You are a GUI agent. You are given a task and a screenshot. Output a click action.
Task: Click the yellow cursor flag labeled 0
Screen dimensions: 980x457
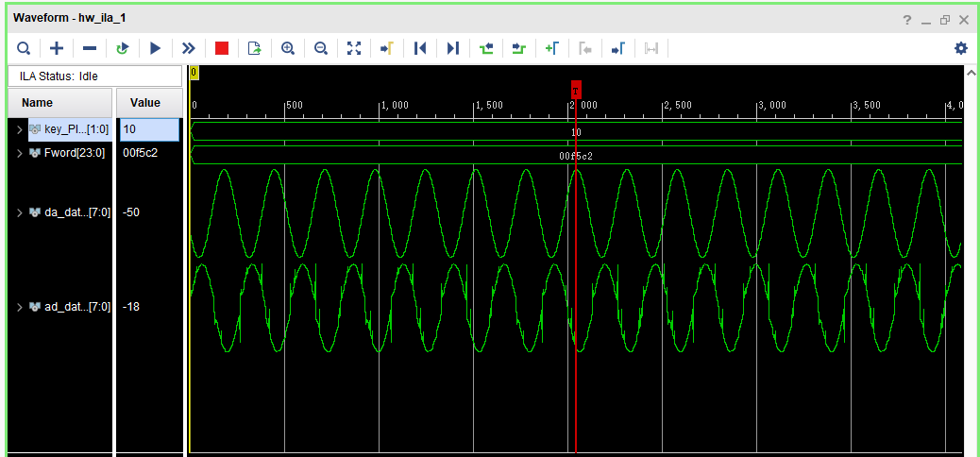click(x=194, y=73)
